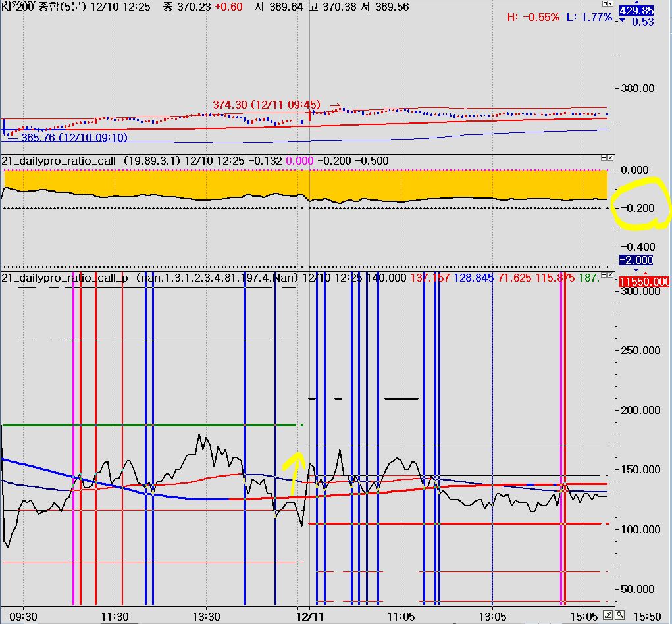Click the blue 429.85 price label
The width and height of the screenshot is (672, 624).
[636, 11]
